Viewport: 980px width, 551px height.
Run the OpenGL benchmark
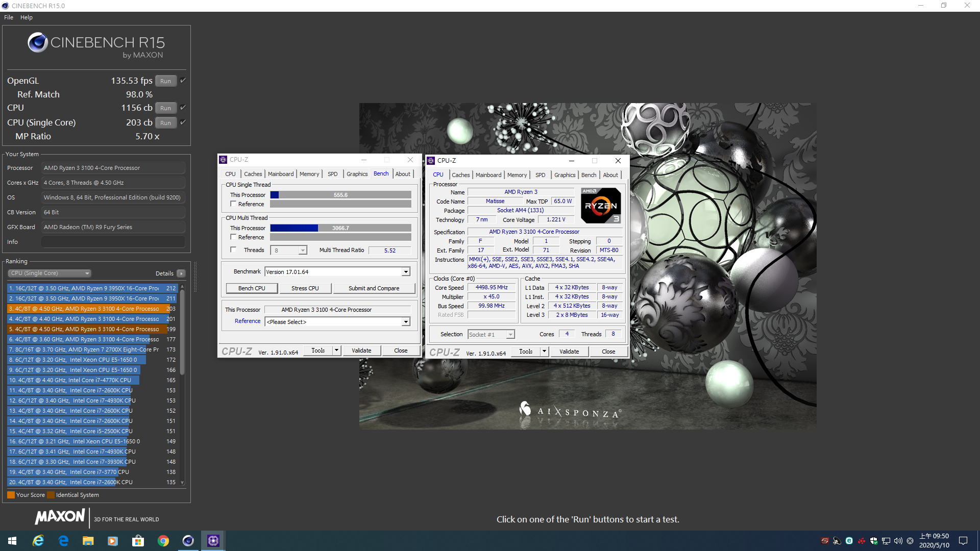(x=165, y=81)
